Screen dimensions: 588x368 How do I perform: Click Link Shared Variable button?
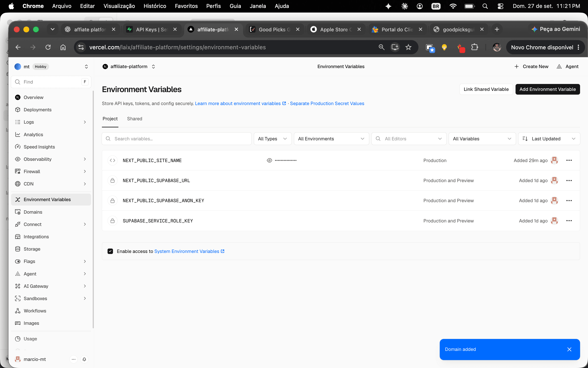(486, 89)
